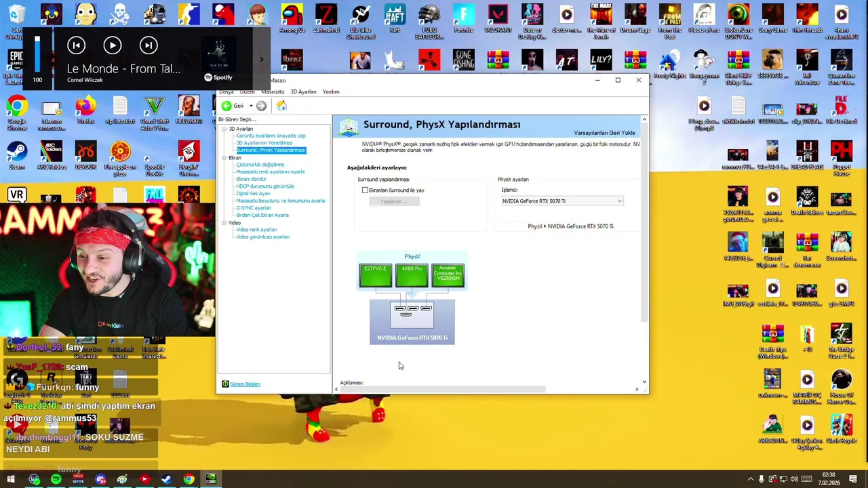The image size is (868, 488).
Task: Click the speaker volume icon in system tray
Action: pyautogui.click(x=794, y=480)
